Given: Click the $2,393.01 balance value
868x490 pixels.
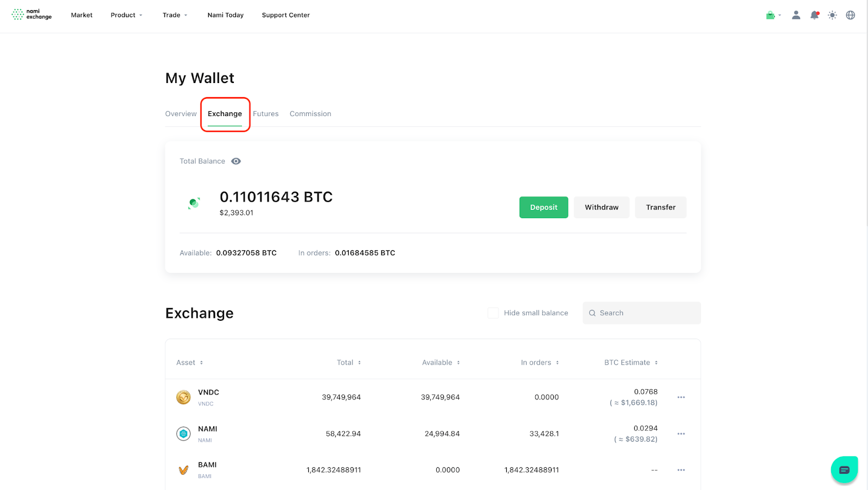Looking at the screenshot, I should [x=236, y=213].
